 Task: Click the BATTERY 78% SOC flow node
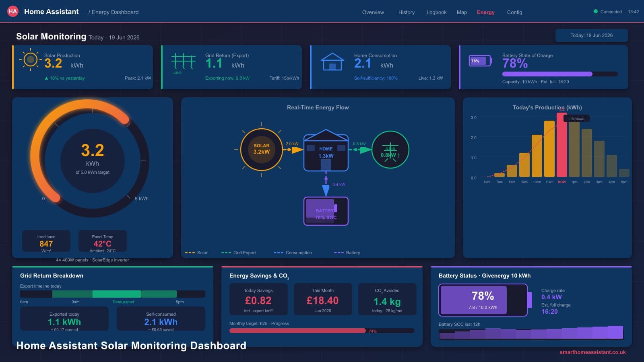tap(326, 211)
